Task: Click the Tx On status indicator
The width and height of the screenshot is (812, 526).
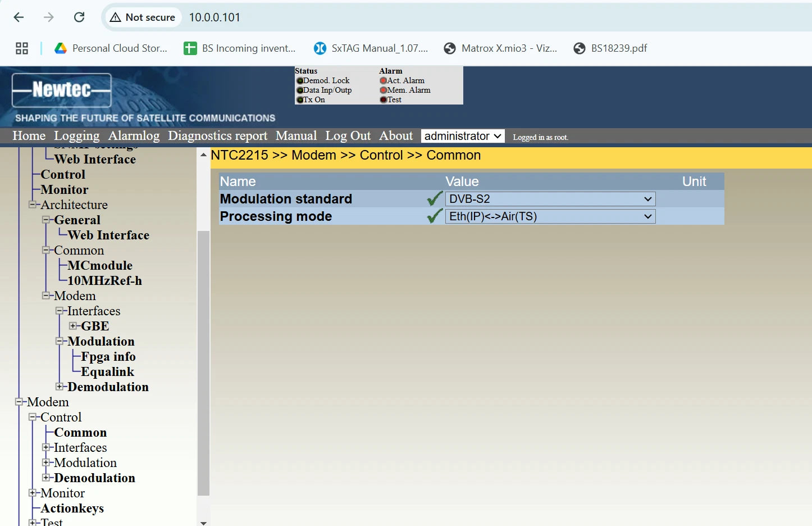Action: [300, 100]
